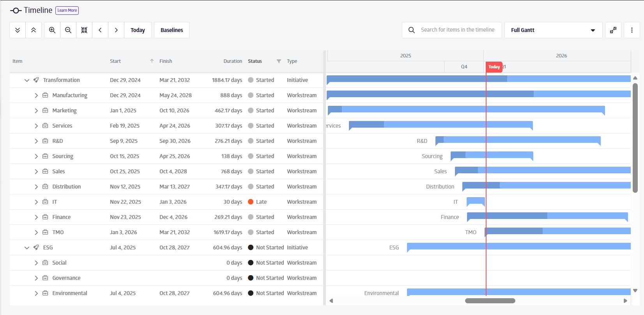Sort by the Item column header
The image size is (644, 315).
click(x=18, y=61)
